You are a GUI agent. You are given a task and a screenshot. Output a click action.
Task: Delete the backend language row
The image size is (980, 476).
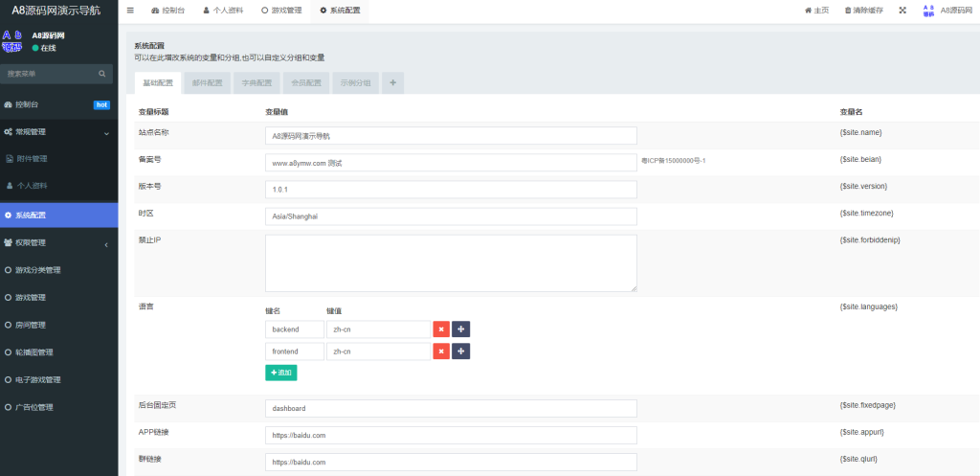pos(441,329)
